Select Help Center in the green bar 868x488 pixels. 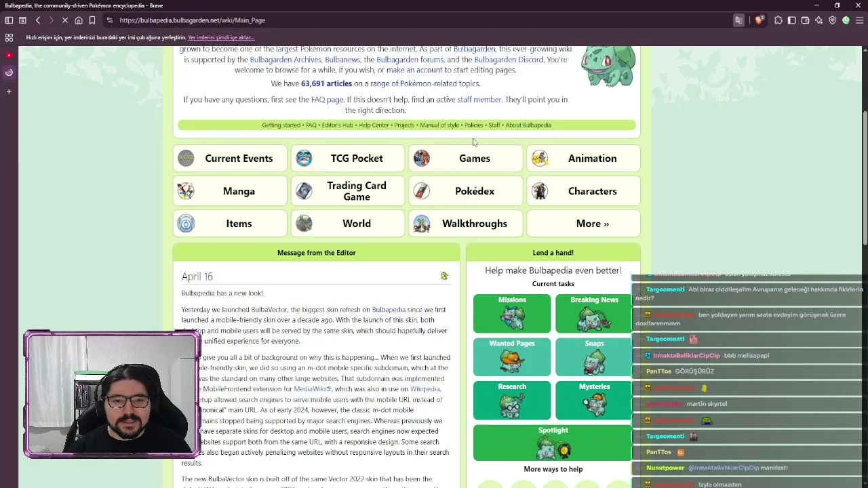click(x=374, y=125)
